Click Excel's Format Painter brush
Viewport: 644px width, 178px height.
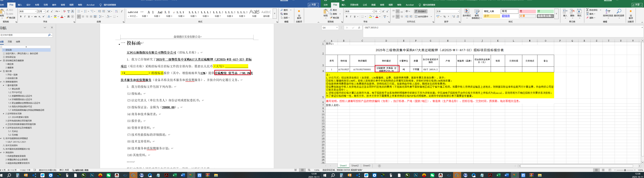pyautogui.click(x=334, y=18)
